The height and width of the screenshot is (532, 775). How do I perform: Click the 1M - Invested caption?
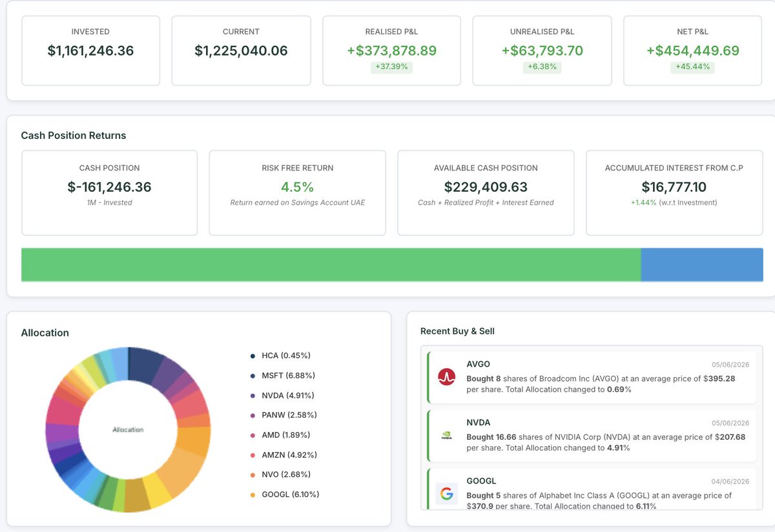(109, 203)
